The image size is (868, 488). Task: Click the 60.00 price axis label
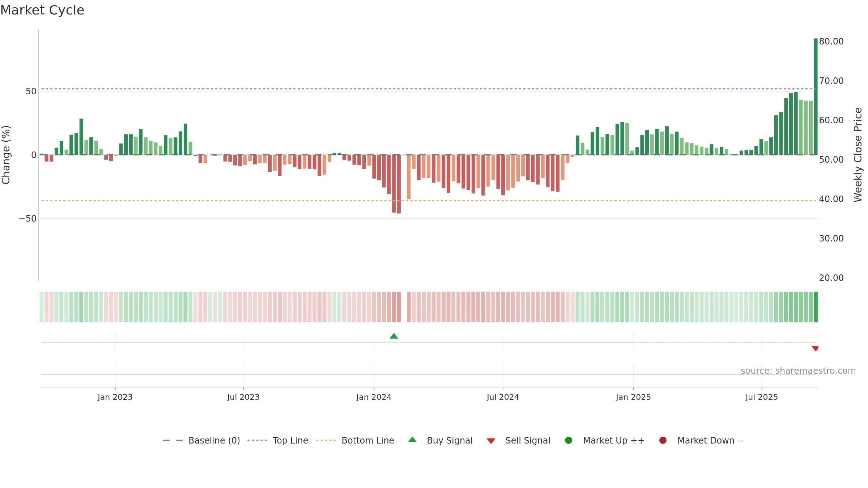(x=831, y=120)
